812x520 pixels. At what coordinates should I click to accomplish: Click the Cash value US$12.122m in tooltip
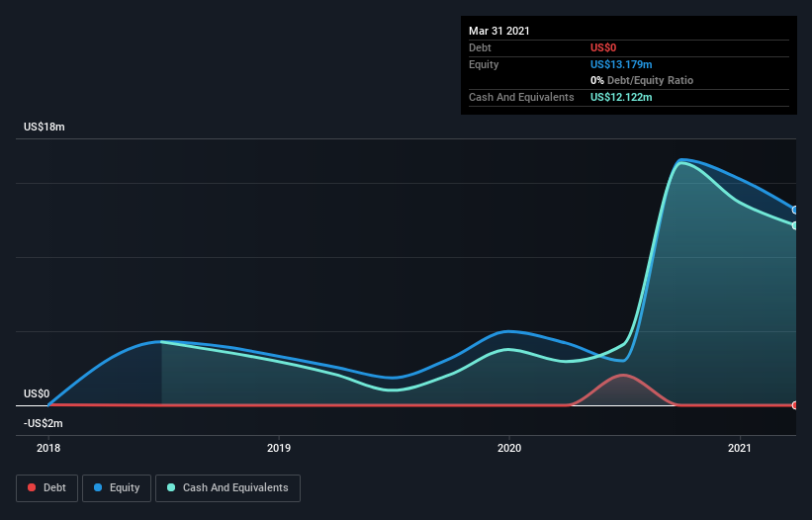[621, 97]
